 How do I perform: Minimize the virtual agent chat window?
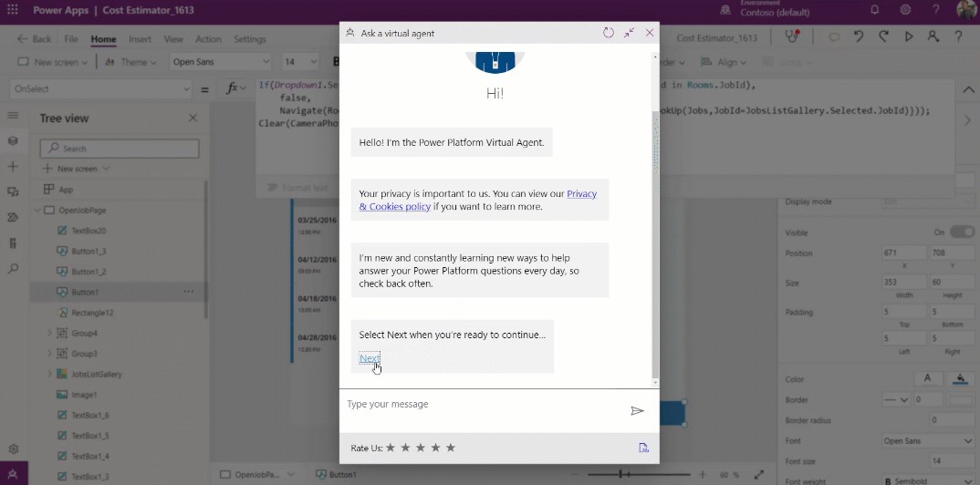tap(629, 33)
